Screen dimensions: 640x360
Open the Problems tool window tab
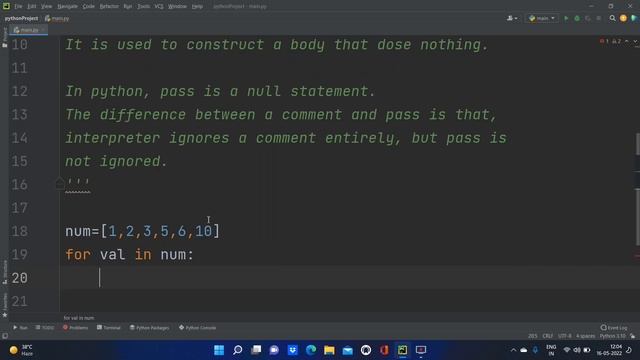pos(76,327)
